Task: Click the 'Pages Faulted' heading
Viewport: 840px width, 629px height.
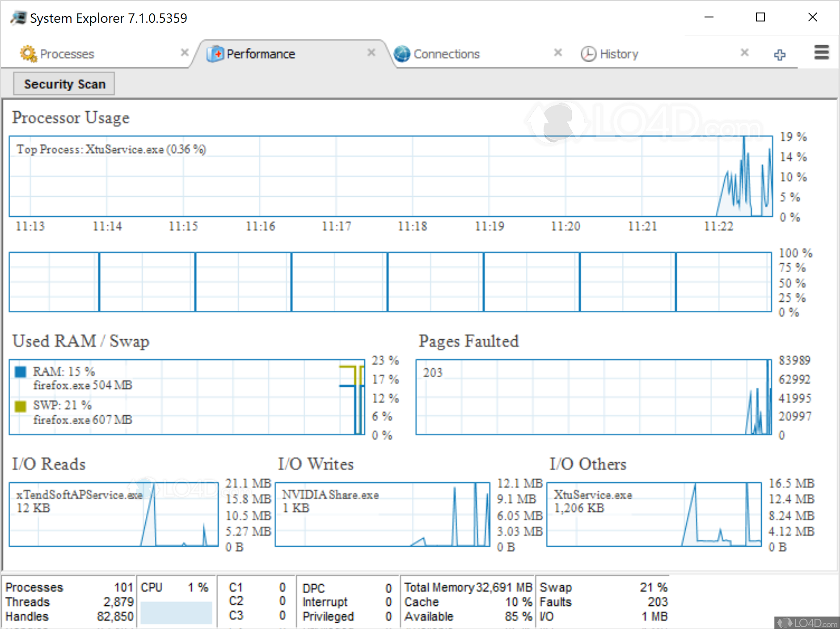Action: point(469,341)
